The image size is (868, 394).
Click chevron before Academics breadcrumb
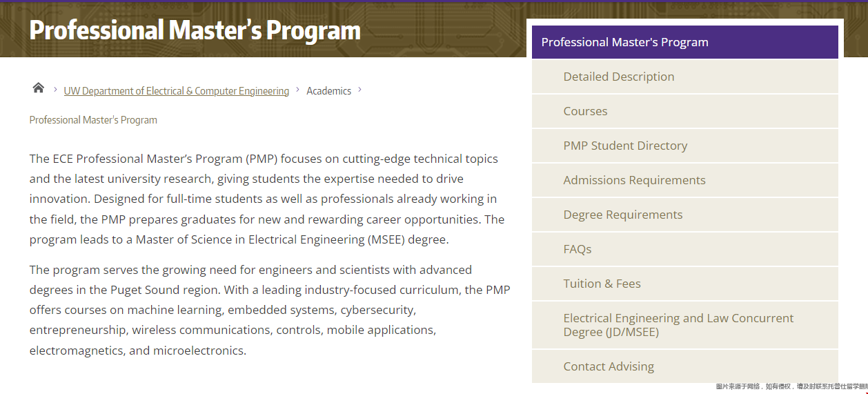(297, 90)
